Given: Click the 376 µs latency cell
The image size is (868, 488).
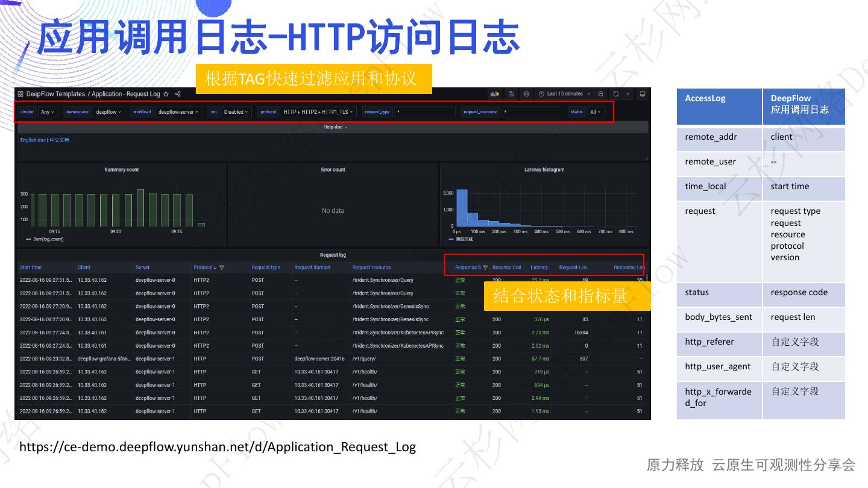Looking at the screenshot, I should point(542,320).
